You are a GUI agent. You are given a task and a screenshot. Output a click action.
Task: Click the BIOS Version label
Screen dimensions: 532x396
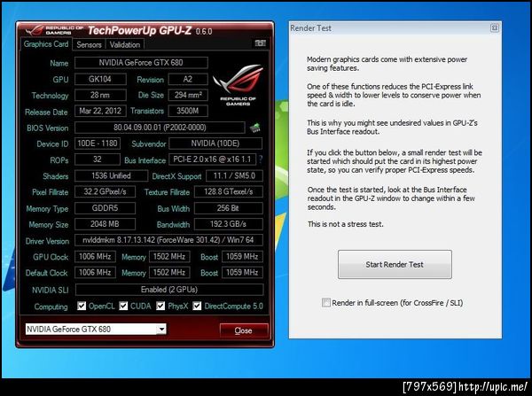click(48, 128)
